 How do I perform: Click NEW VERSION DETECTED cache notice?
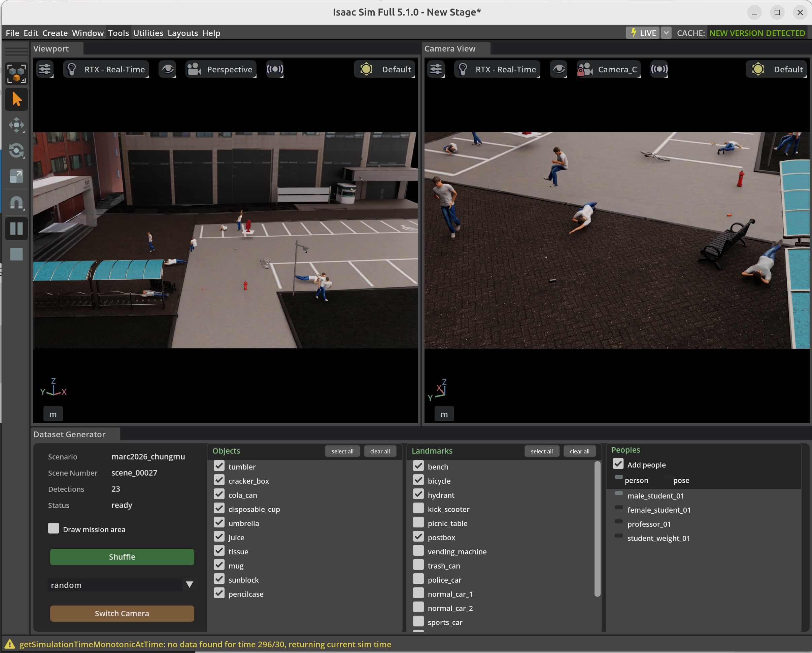pos(757,33)
